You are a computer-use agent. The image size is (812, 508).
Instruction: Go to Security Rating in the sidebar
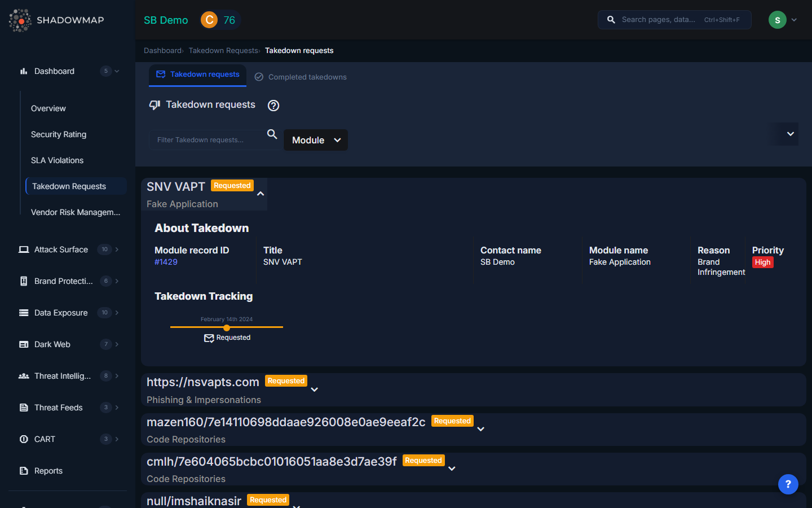59,134
